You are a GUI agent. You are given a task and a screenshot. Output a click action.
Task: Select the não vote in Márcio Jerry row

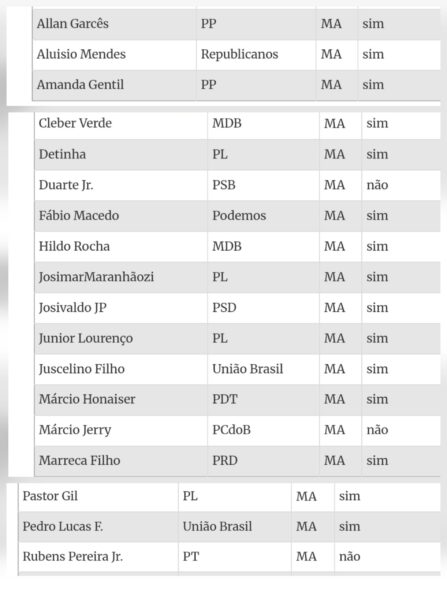point(377,430)
